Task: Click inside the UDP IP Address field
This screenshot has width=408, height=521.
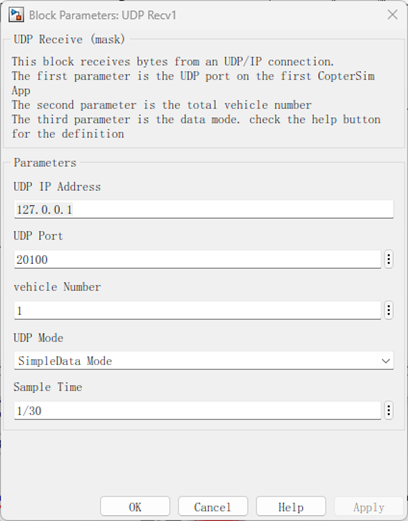Action: pyautogui.click(x=204, y=210)
